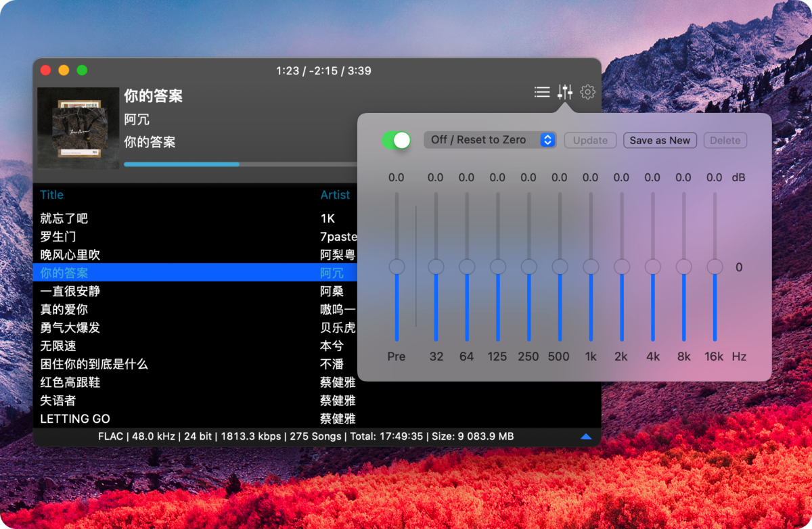812x529 pixels.
Task: Click Save as New button
Action: click(x=660, y=140)
